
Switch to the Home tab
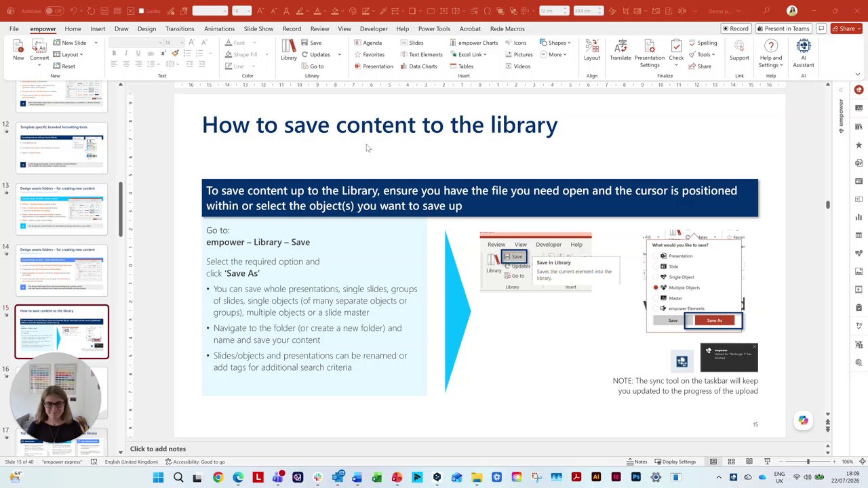[x=73, y=28]
